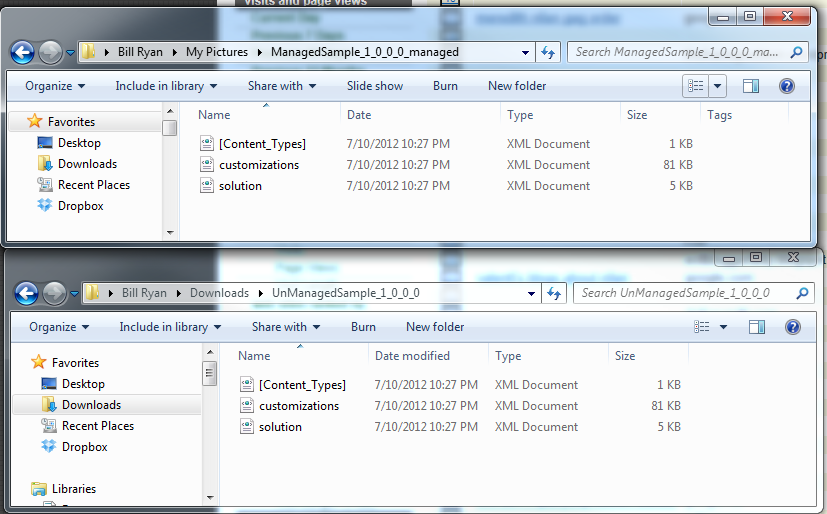Open Organize menu in UnManagedSample window
Image resolution: width=827 pixels, height=514 pixels.
click(59, 327)
